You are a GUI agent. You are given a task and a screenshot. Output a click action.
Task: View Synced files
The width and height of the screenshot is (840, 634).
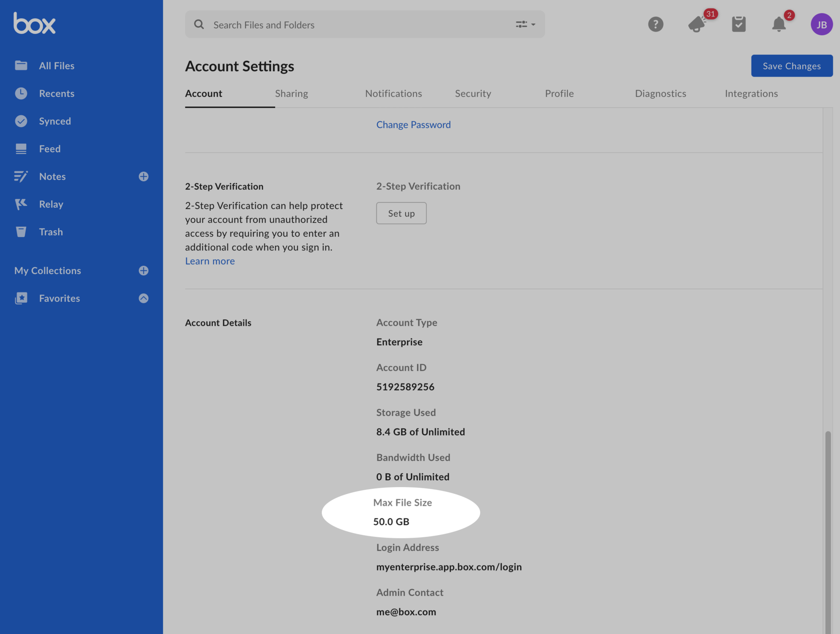55,121
